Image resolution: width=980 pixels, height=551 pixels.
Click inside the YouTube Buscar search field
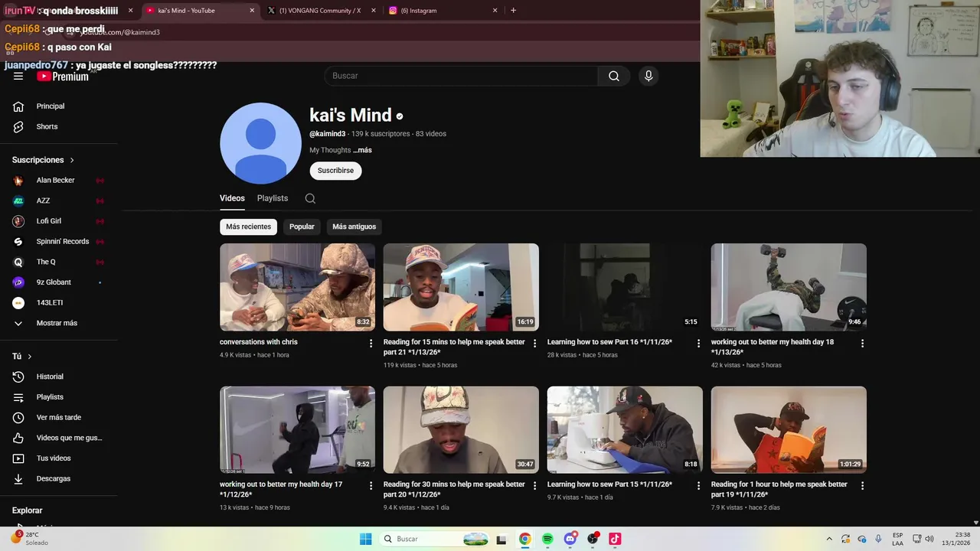pos(462,76)
